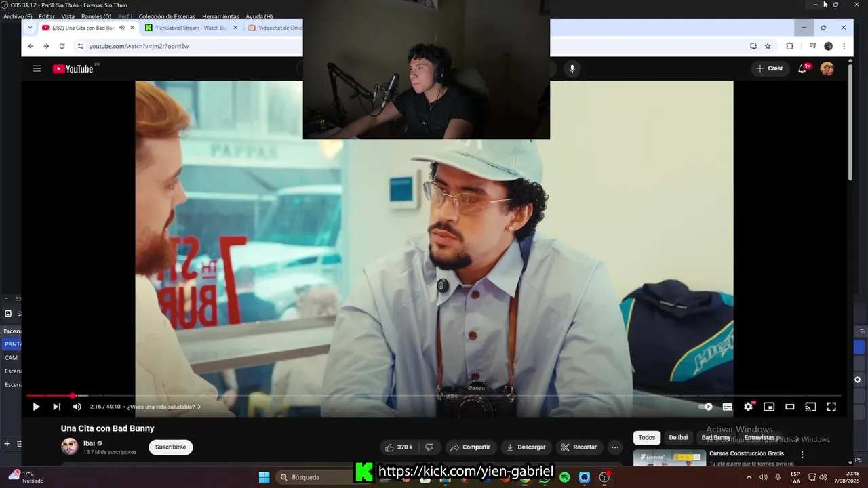The image size is (868, 488).
Task: Click the Compartir share button
Action: click(470, 447)
